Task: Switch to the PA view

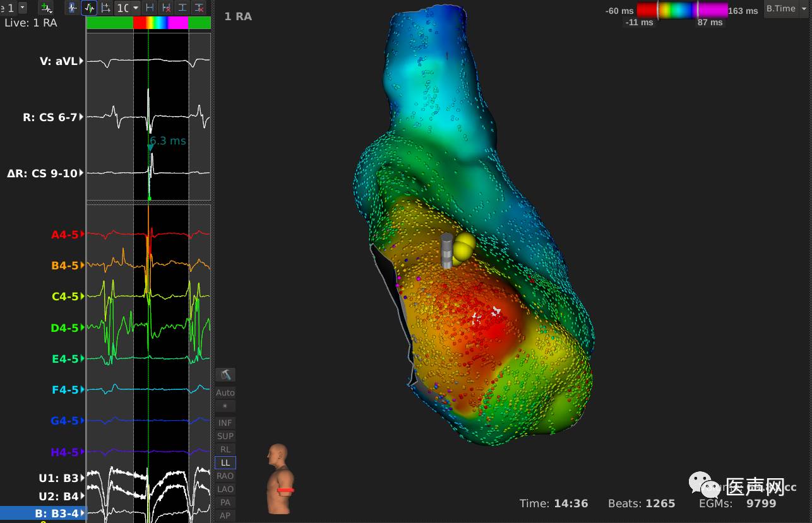Action: click(x=225, y=502)
